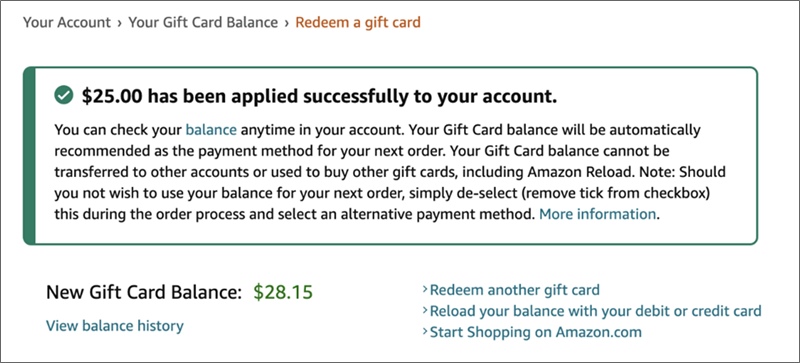The height and width of the screenshot is (363, 800).
Task: Follow the balance link in the confirmation message
Action: (x=211, y=130)
